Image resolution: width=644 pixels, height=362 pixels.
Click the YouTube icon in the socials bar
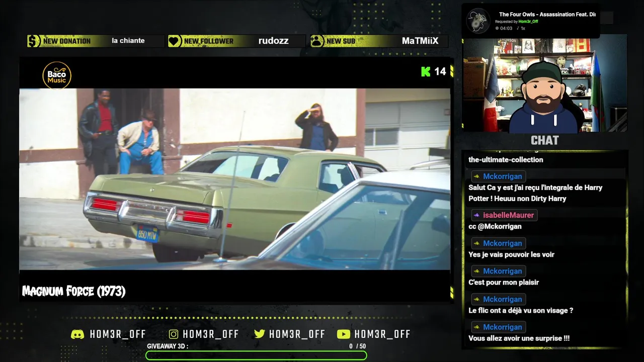pyautogui.click(x=344, y=334)
